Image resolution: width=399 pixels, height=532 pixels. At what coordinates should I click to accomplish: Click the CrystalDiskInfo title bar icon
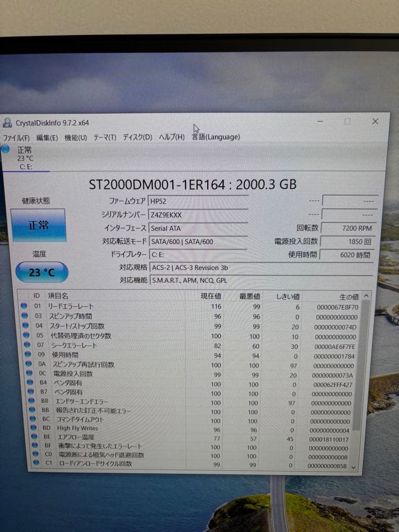point(7,122)
